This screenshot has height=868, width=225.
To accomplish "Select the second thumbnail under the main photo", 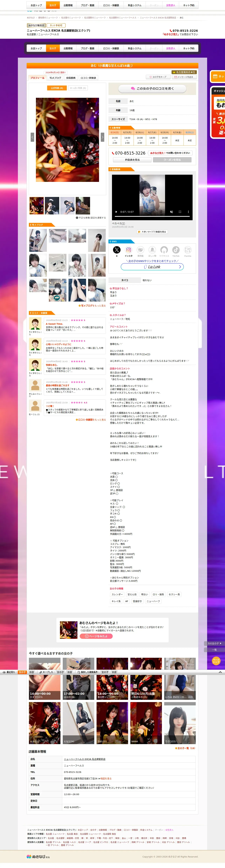I will 52,206.
